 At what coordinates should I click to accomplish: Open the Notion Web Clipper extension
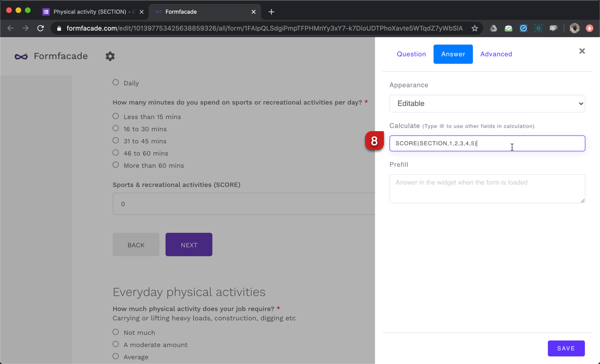[538, 28]
